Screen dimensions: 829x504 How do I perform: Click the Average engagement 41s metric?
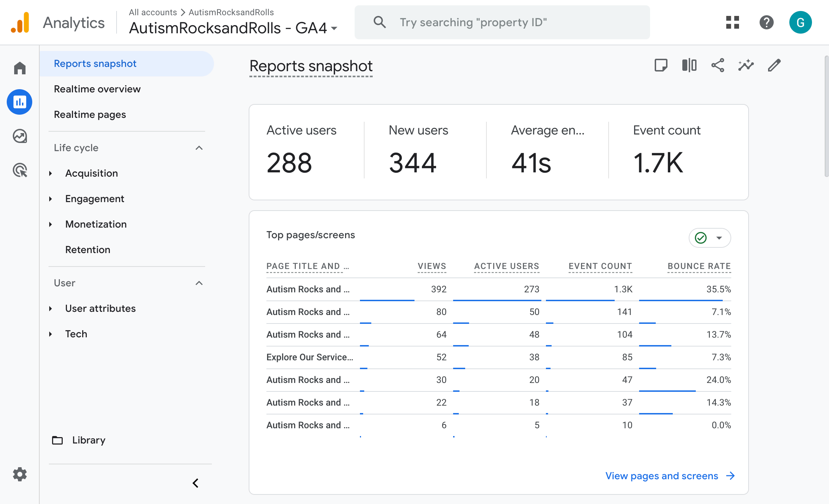[548, 150]
